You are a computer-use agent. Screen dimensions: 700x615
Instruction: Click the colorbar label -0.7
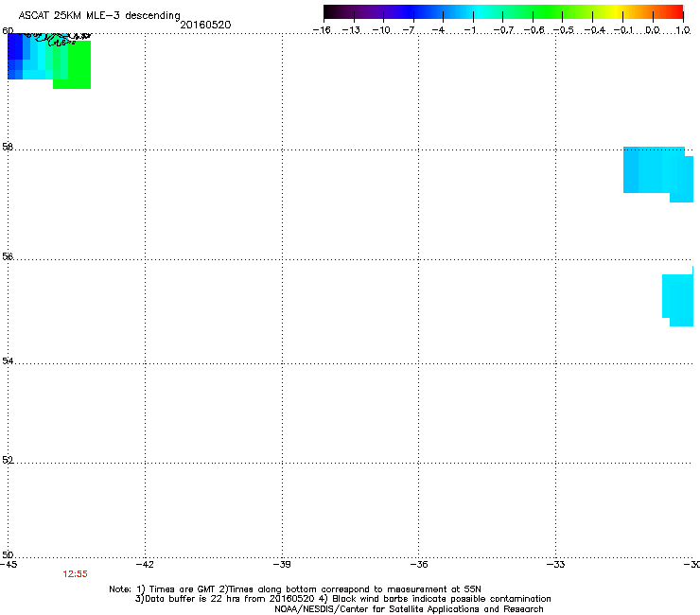point(503,30)
